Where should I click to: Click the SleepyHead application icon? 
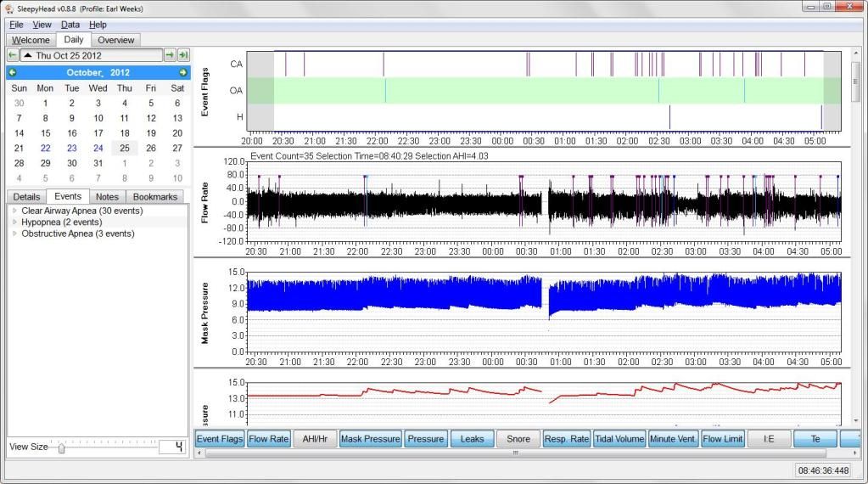[x=8, y=8]
